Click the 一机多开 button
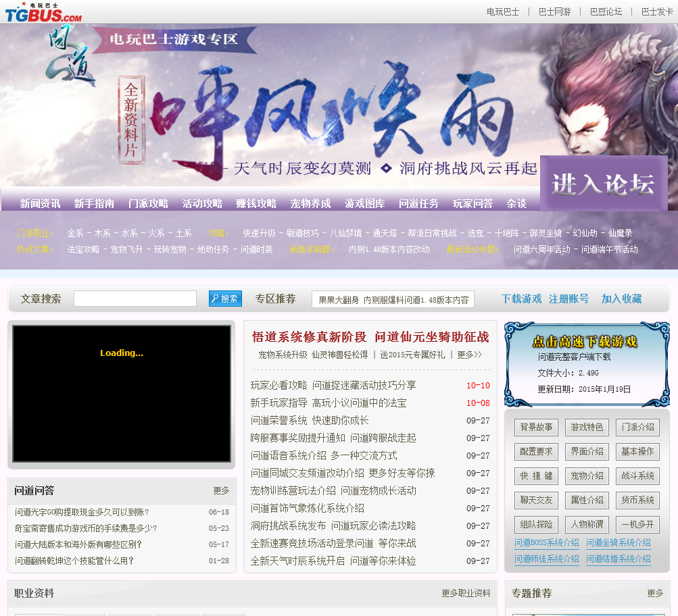Image resolution: width=678 pixels, height=616 pixels. [638, 524]
